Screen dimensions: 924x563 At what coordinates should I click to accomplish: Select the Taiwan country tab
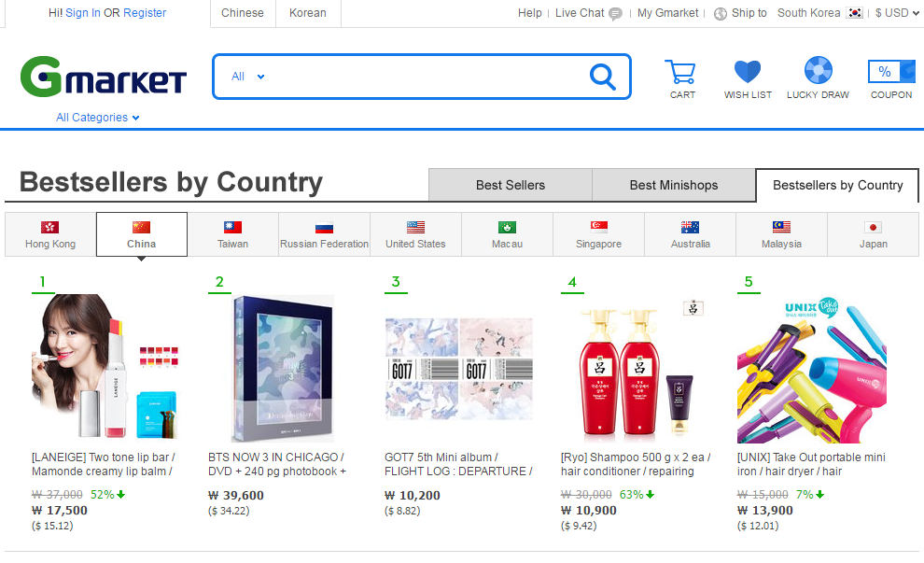tap(232, 234)
